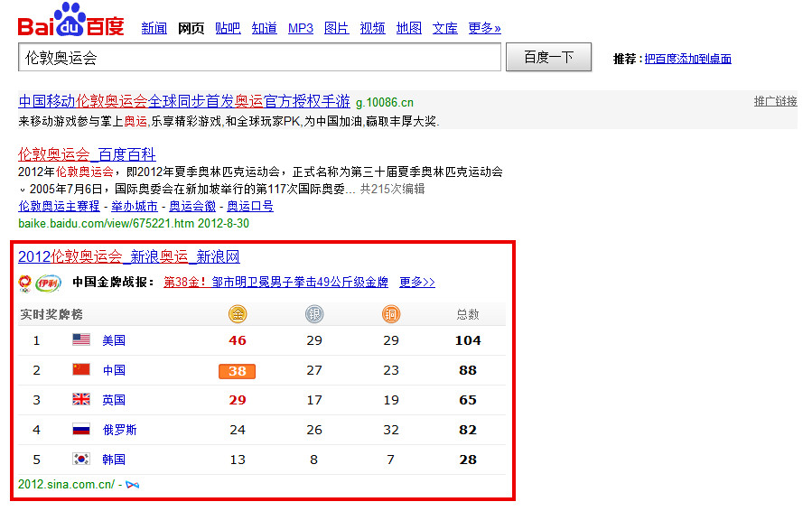Click 更多>> next to gold medal news
Viewport: 812px width, 511px height.
tap(417, 283)
